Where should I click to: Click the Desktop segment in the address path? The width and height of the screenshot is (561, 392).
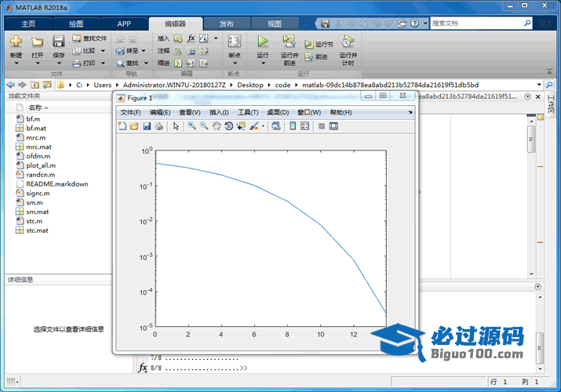click(250, 85)
